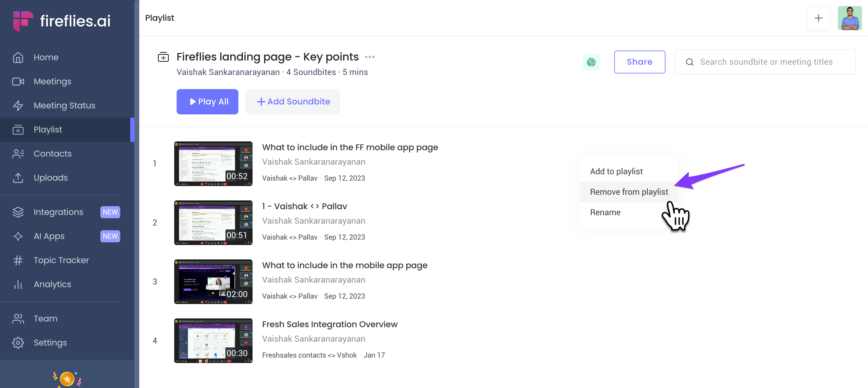Click the fireflies.ai logo
This screenshot has width=868, height=388.
(x=62, y=21)
